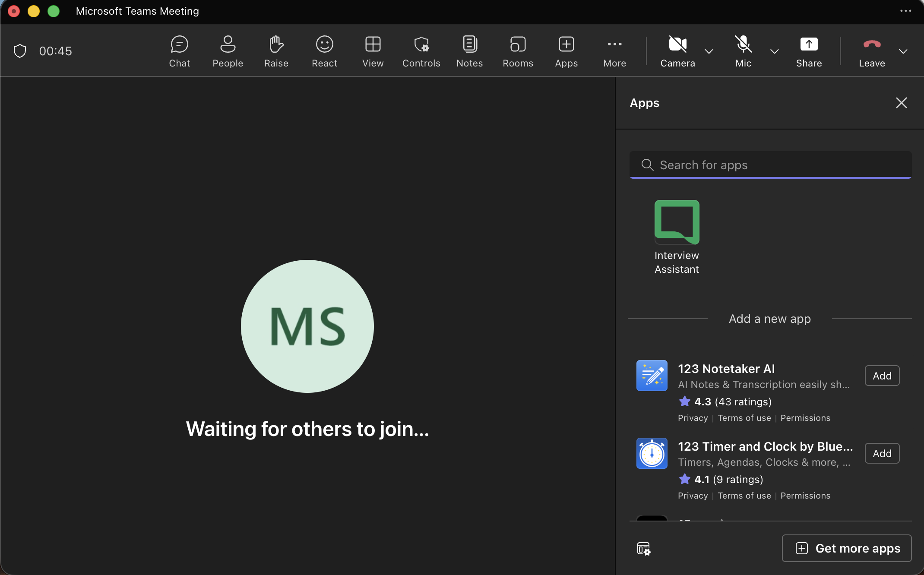Open Get more apps
Screen dimensions: 924x575
coord(847,548)
